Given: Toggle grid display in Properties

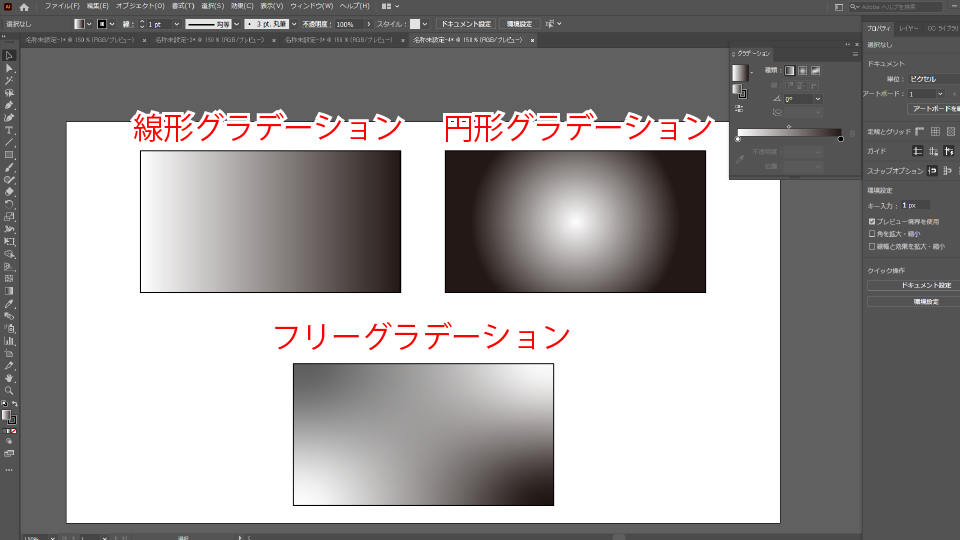Looking at the screenshot, I should point(935,132).
